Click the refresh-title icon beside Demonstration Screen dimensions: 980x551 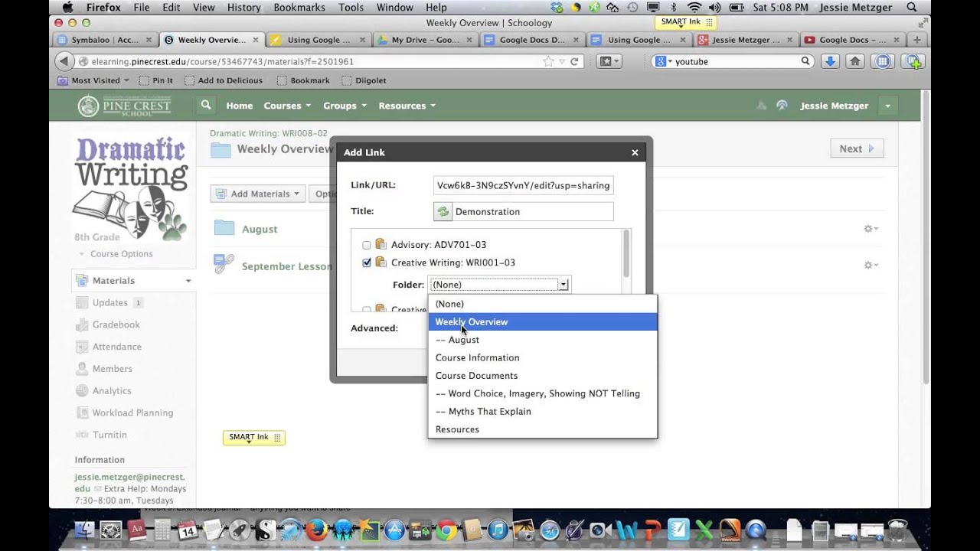tap(443, 212)
